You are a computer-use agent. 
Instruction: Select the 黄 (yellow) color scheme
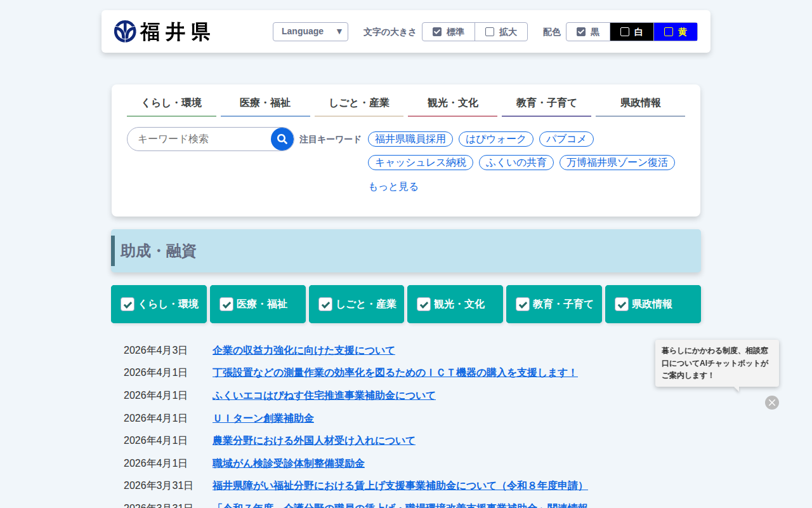point(675,31)
